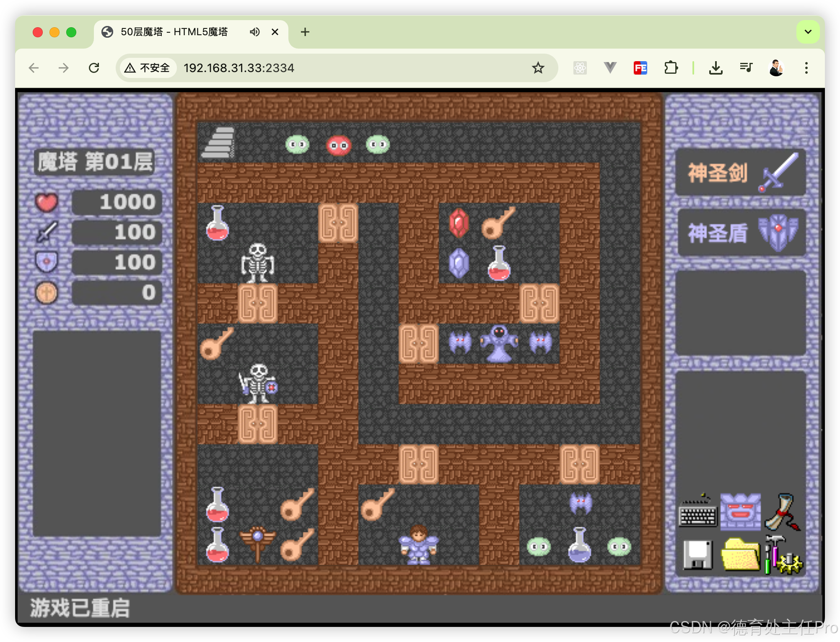Image resolution: width=840 pixels, height=642 pixels.
Task: Click the staircase tile on the map
Action: pyautogui.click(x=218, y=143)
